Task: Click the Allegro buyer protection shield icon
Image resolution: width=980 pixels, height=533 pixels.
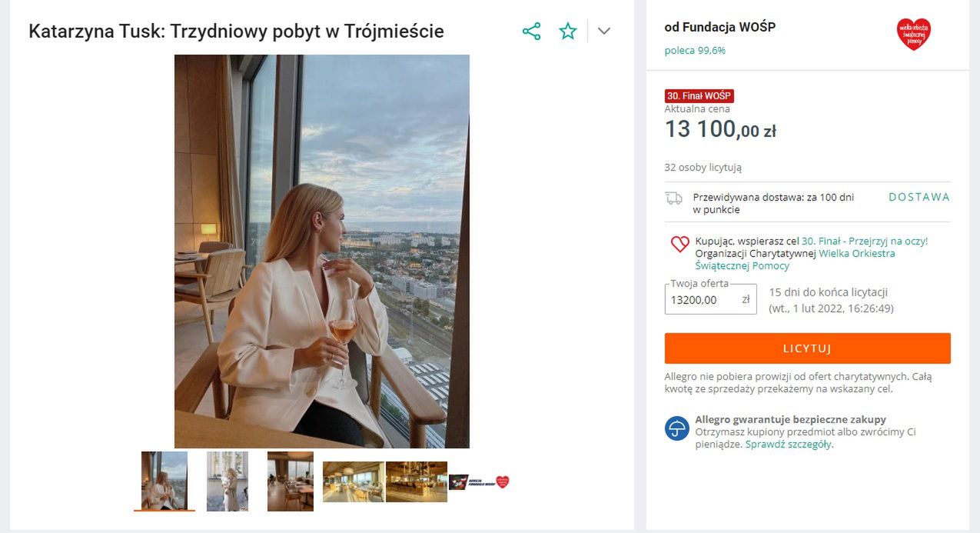Action: pos(676,430)
